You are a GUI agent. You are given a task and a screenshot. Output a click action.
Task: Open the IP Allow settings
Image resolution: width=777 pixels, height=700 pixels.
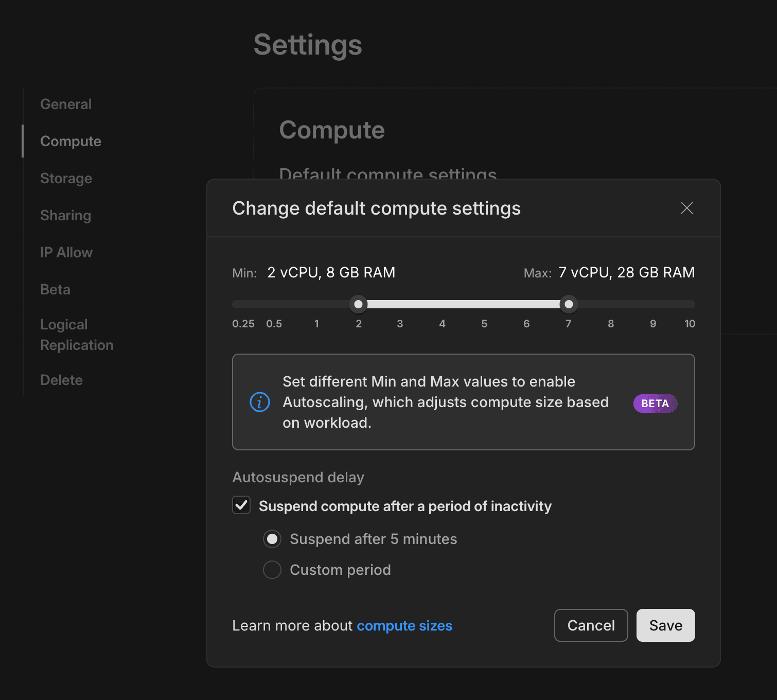tap(66, 252)
